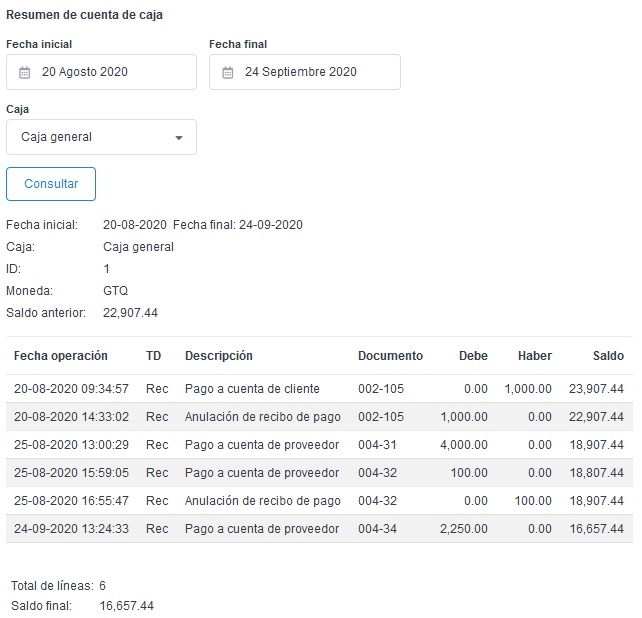
Task: Click calendar icon in Fecha final field
Action: tap(228, 72)
